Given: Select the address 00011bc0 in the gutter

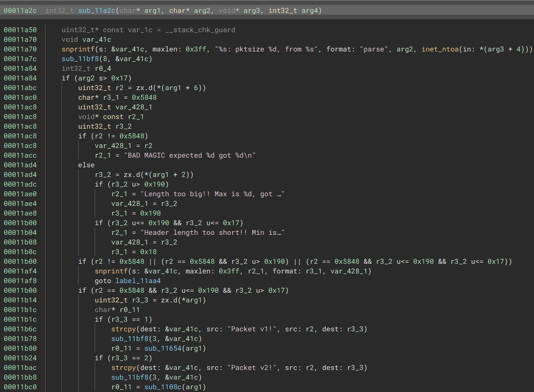Looking at the screenshot, I should coord(20,386).
